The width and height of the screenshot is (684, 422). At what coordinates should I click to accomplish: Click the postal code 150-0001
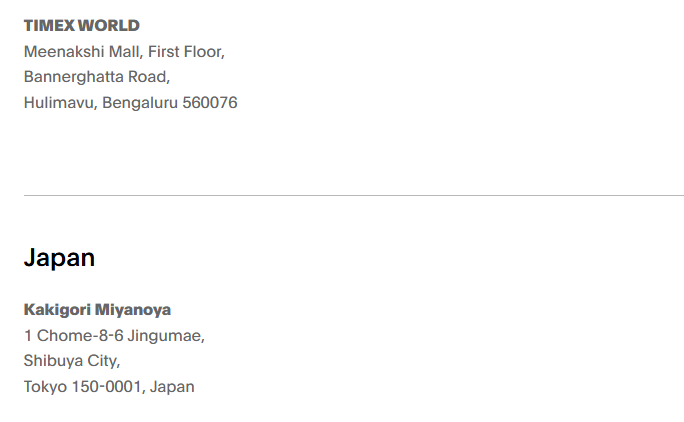point(106,387)
